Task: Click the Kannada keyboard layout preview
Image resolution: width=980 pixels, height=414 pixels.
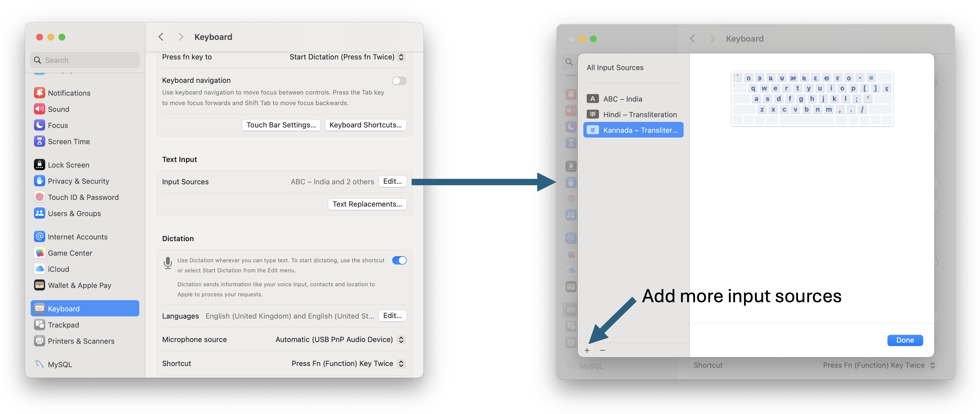Action: (812, 98)
